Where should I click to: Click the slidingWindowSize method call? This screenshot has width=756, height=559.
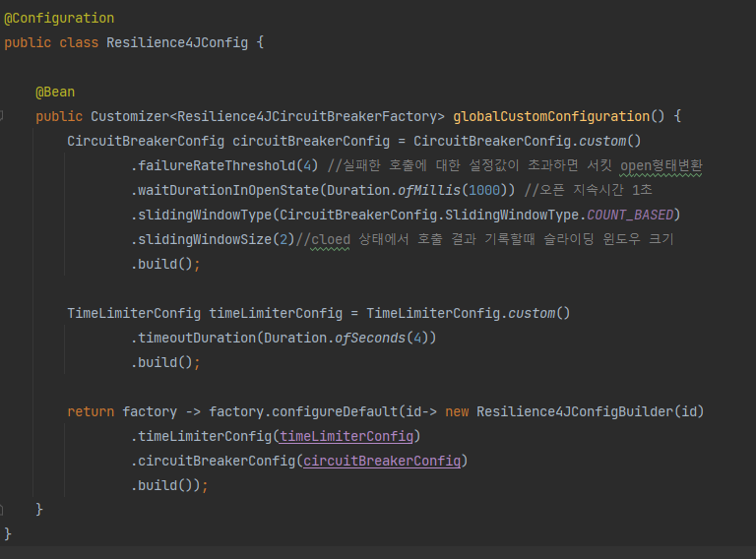[x=205, y=239]
